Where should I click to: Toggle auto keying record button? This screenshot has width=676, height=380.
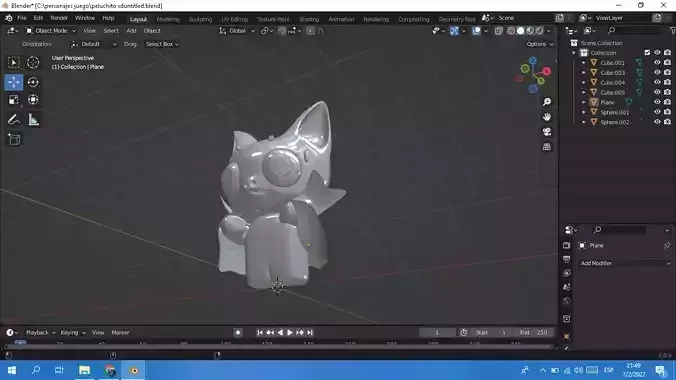[x=238, y=333]
